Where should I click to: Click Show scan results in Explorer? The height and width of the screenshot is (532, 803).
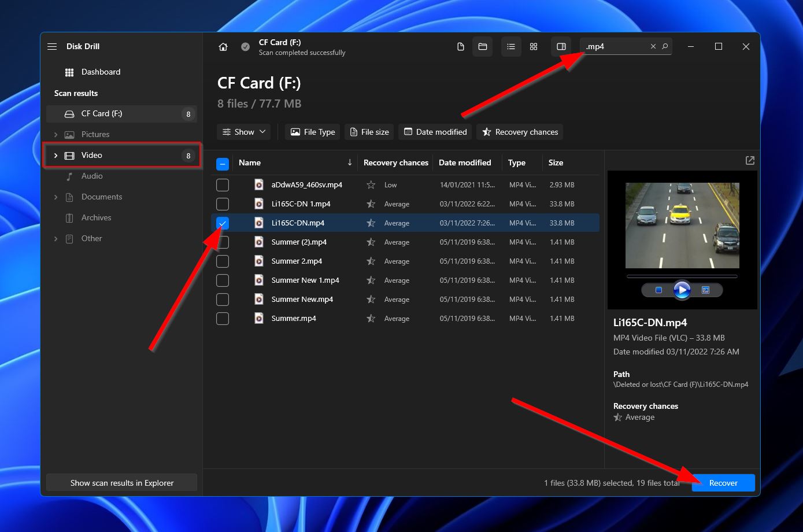click(122, 483)
